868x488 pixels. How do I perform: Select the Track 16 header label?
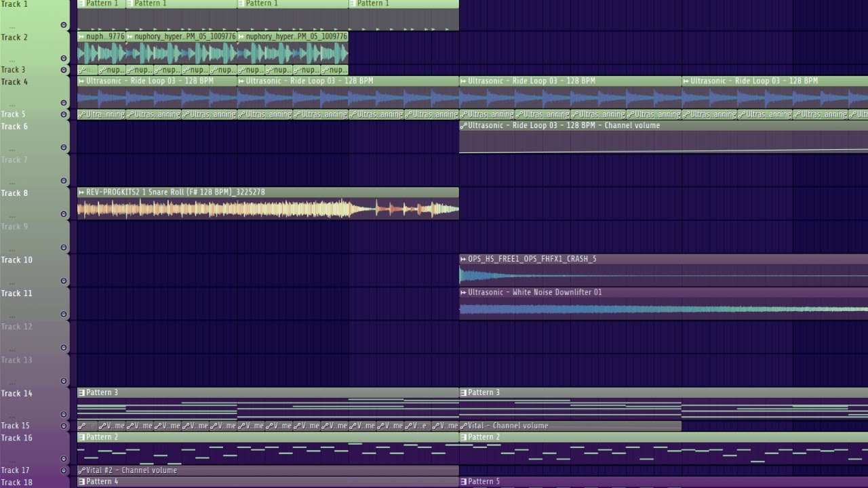(16, 438)
